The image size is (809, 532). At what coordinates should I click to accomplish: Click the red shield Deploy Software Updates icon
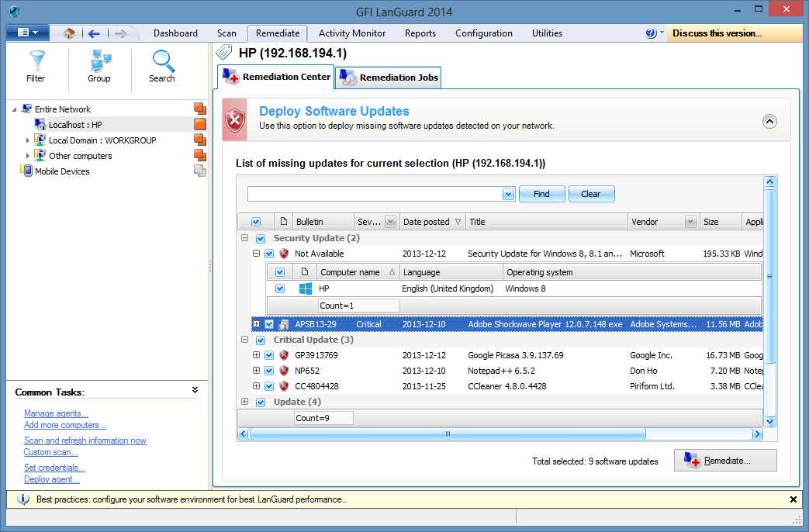[x=235, y=119]
